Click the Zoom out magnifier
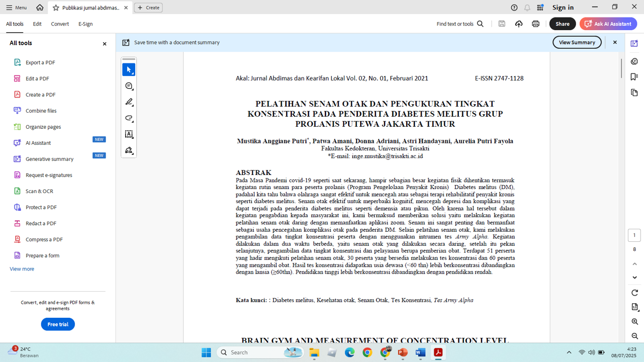This screenshot has width=644, height=362. [x=634, y=336]
